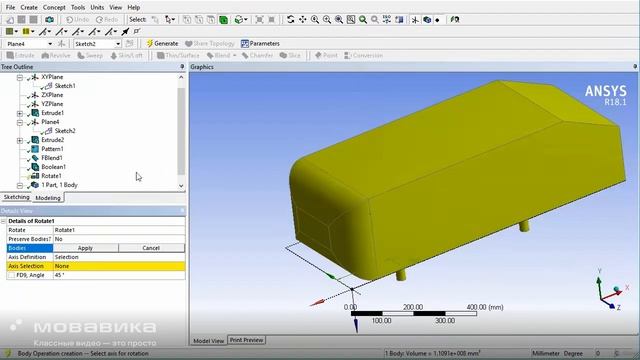
Task: Toggle the green body selection filter
Action: coord(223,20)
